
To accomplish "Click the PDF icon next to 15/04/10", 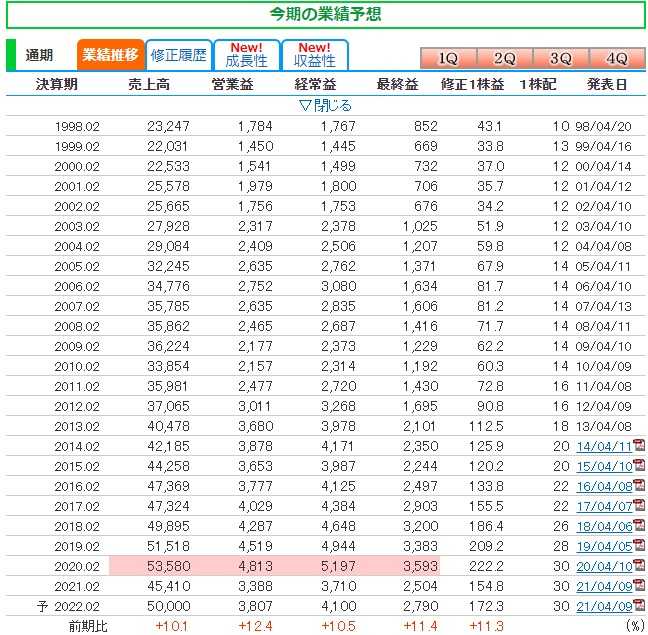I will 639,466.
